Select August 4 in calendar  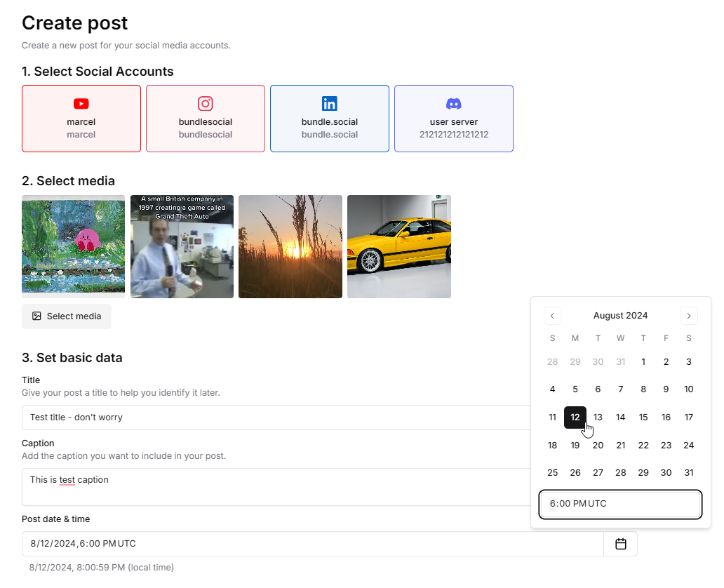point(552,389)
